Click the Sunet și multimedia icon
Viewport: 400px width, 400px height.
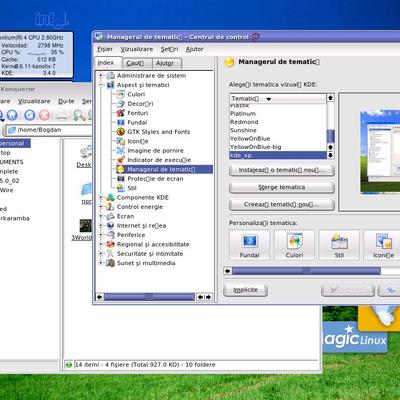click(x=110, y=263)
